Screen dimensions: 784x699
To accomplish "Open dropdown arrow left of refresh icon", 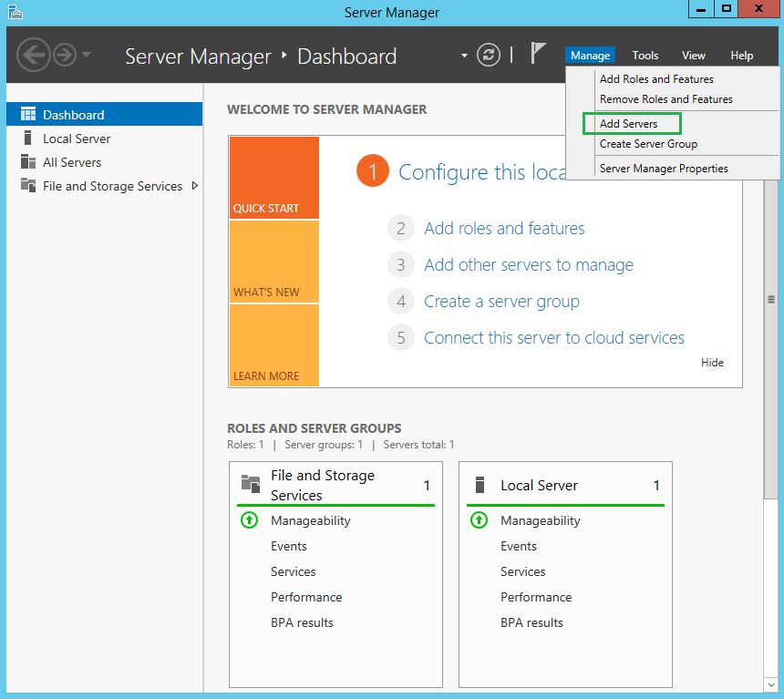I will coord(464,56).
